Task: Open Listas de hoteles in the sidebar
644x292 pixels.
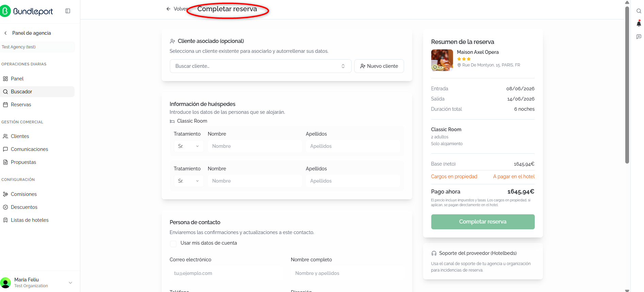Action: [37, 220]
